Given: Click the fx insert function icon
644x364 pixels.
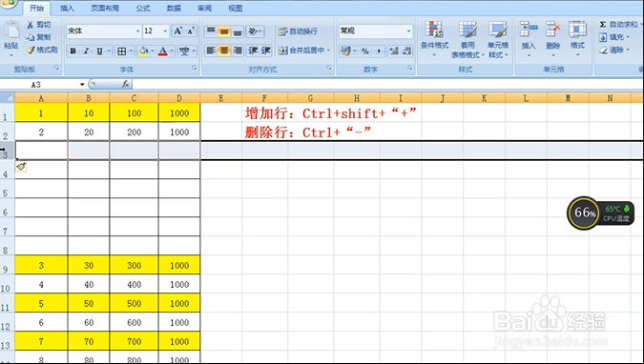Looking at the screenshot, I should point(126,85).
